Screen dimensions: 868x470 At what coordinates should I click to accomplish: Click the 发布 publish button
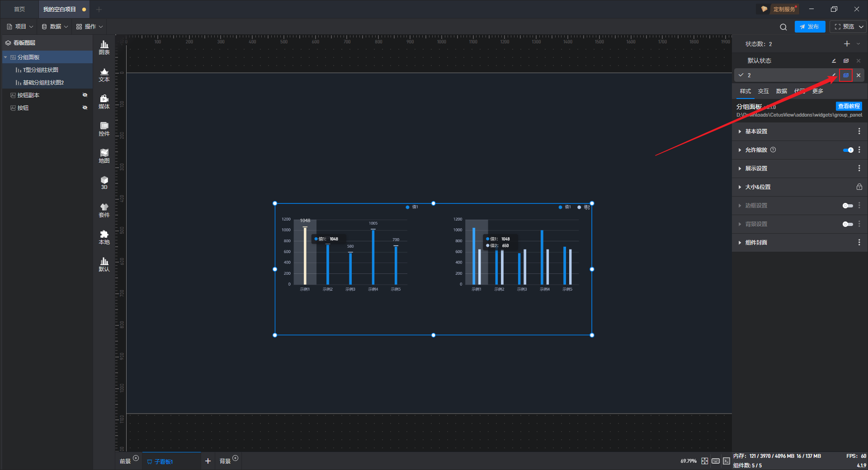click(809, 27)
